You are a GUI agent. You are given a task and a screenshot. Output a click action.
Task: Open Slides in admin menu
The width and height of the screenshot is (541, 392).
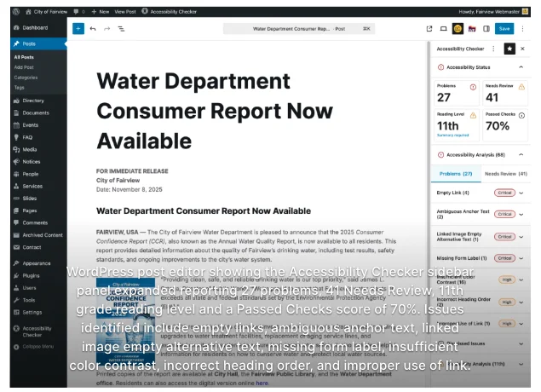tap(38, 198)
